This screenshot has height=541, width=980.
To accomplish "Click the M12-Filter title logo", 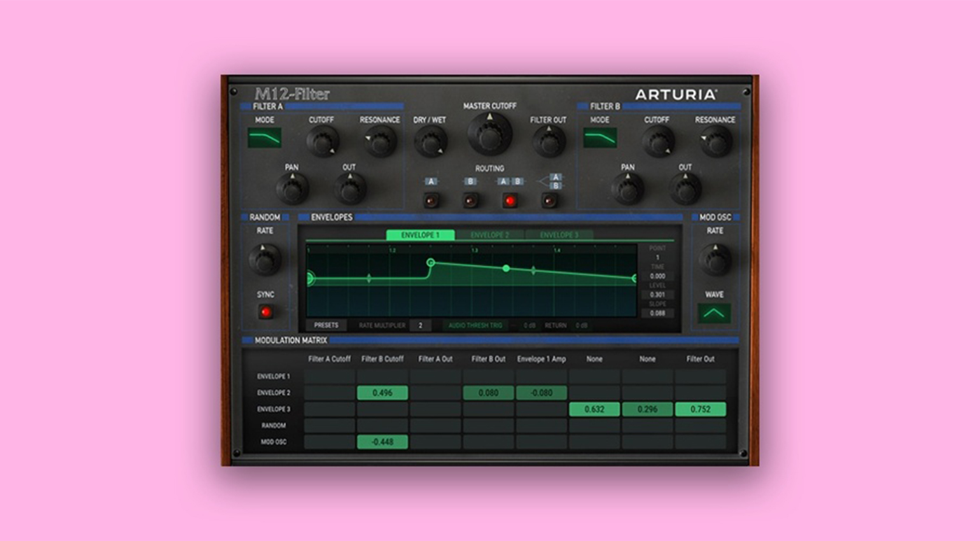I will (x=292, y=94).
